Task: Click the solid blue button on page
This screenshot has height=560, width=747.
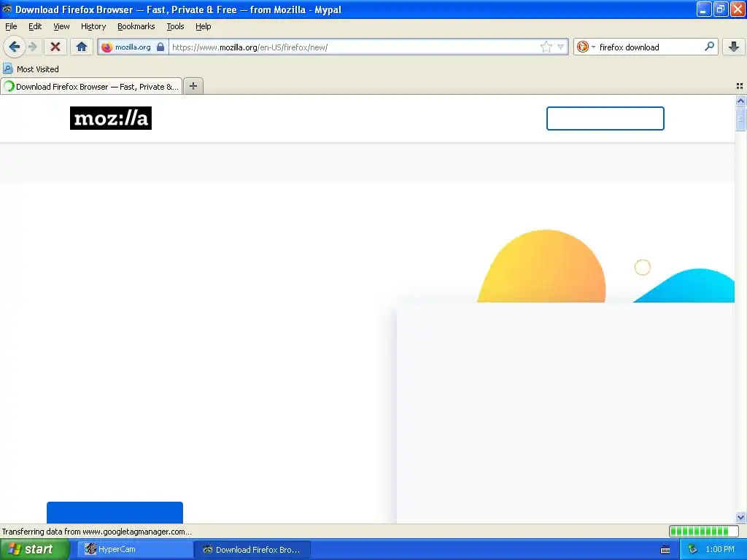Action: pyautogui.click(x=115, y=513)
